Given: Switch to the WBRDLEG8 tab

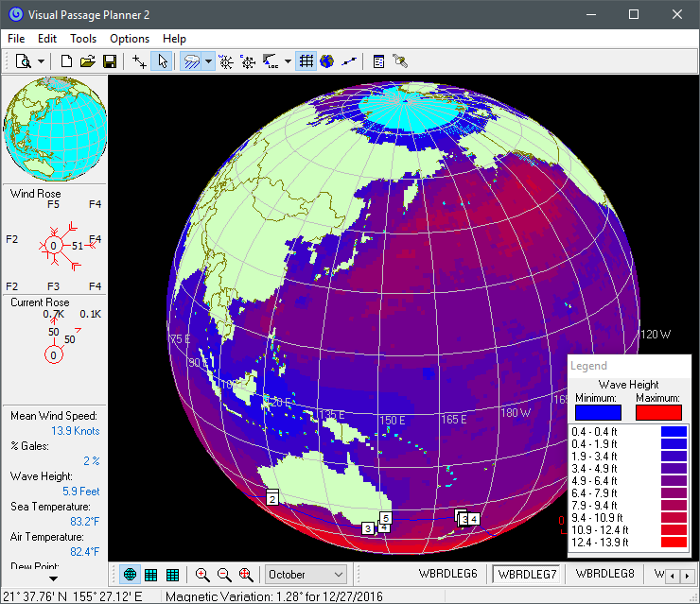Looking at the screenshot, I should (x=604, y=574).
